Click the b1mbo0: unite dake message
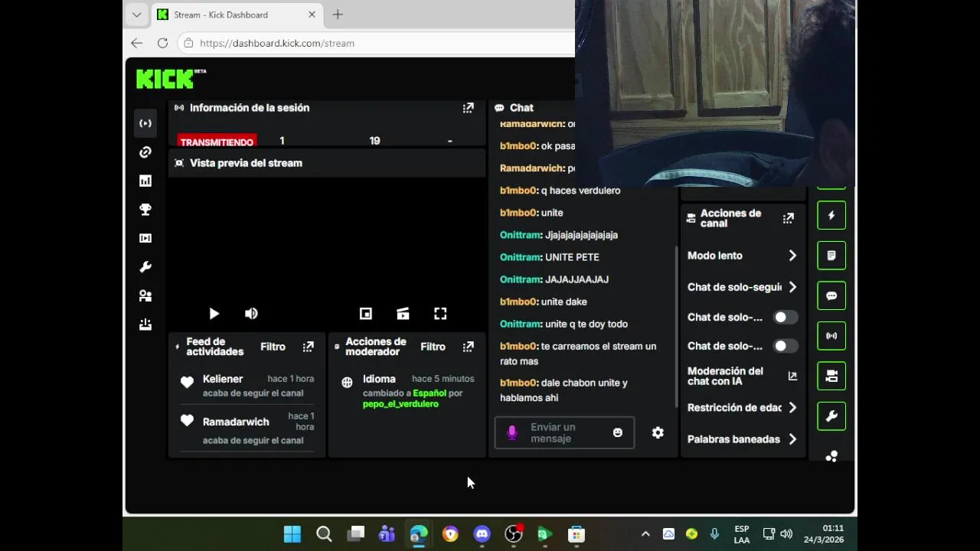Image resolution: width=980 pixels, height=551 pixels. pyautogui.click(x=544, y=302)
